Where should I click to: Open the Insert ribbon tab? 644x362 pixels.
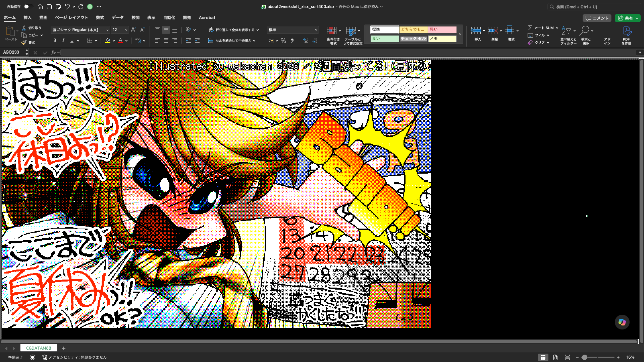[x=28, y=18]
